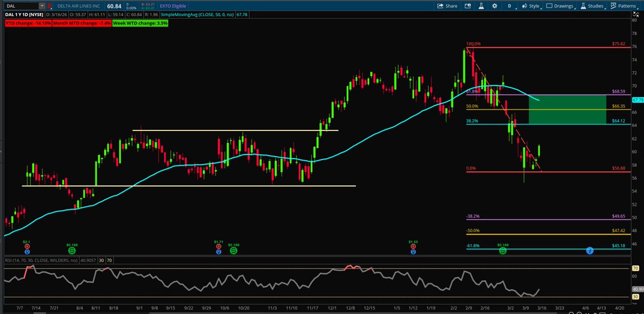The image size is (644, 314).
Task: Select the lower yellow support trendline
Action: click(x=189, y=186)
